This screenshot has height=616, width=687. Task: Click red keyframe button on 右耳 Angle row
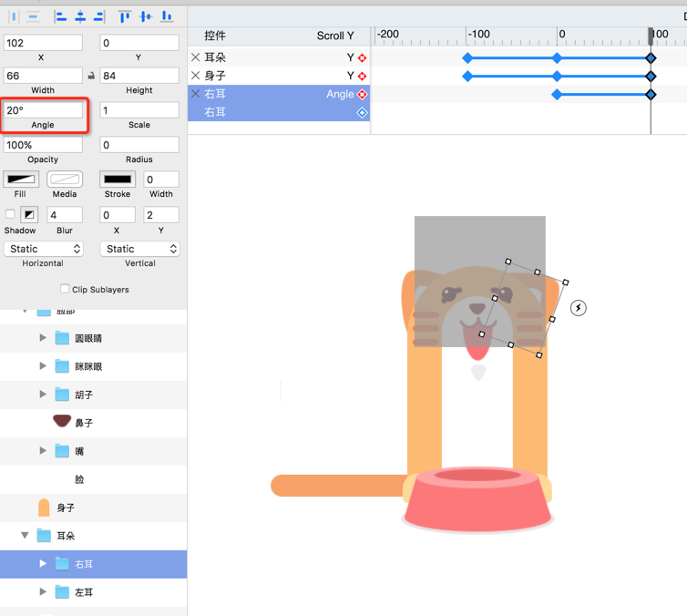[362, 94]
